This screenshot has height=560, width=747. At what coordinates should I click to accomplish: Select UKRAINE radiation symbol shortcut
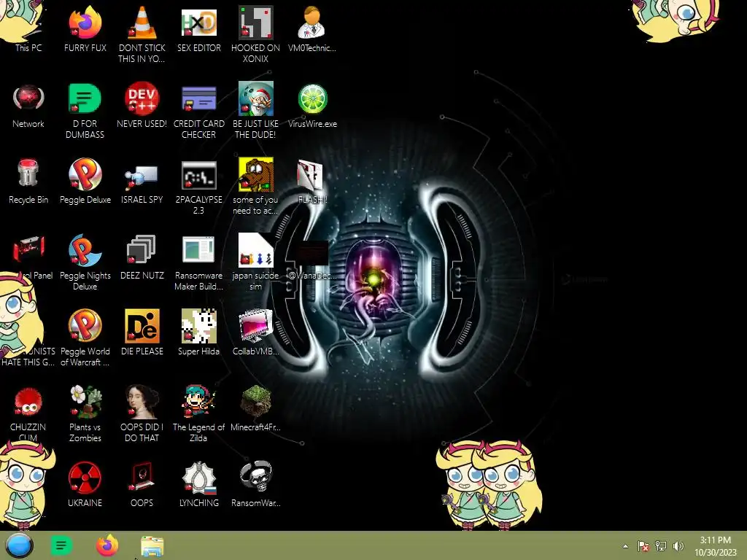pyautogui.click(x=85, y=484)
